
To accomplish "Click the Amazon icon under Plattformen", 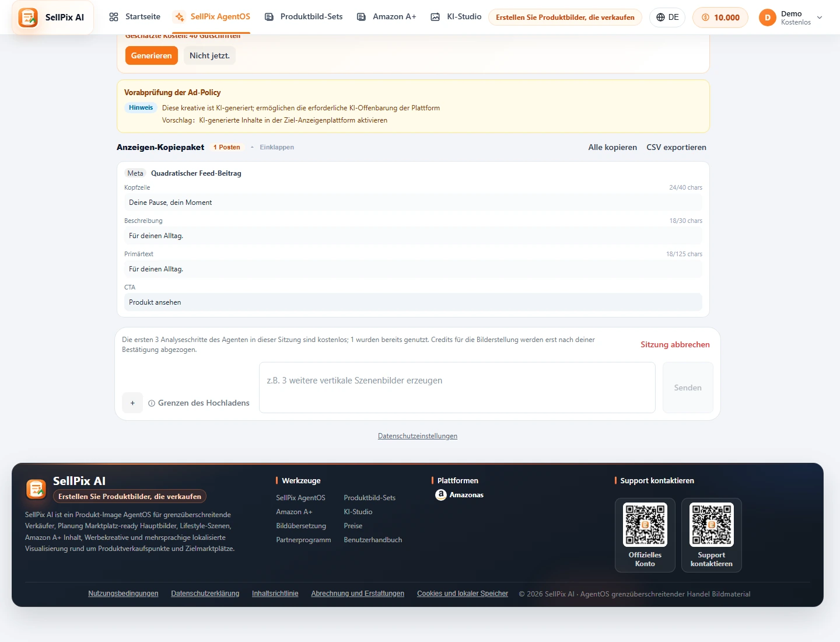I will click(441, 495).
